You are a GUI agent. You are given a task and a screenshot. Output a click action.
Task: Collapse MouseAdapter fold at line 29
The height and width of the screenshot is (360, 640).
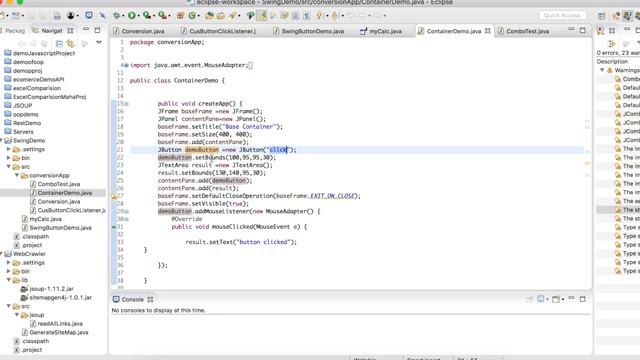pos(126,211)
